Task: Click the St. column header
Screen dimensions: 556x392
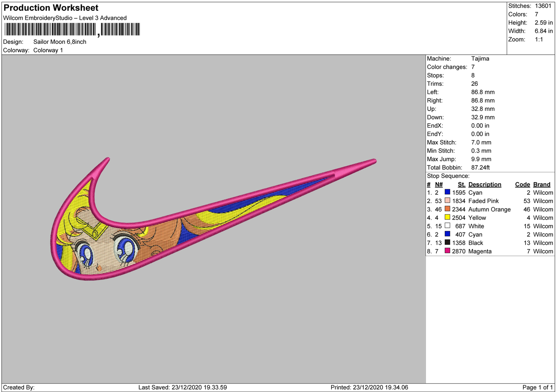Action: (x=461, y=184)
